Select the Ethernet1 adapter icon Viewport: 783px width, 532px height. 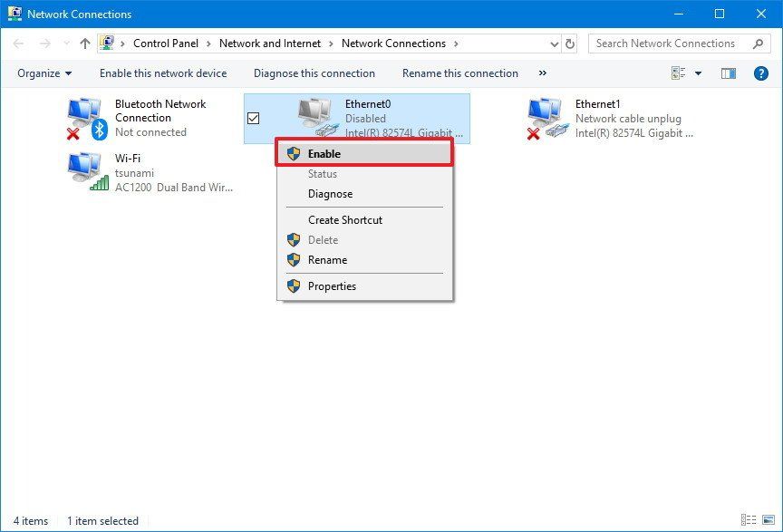(x=544, y=116)
